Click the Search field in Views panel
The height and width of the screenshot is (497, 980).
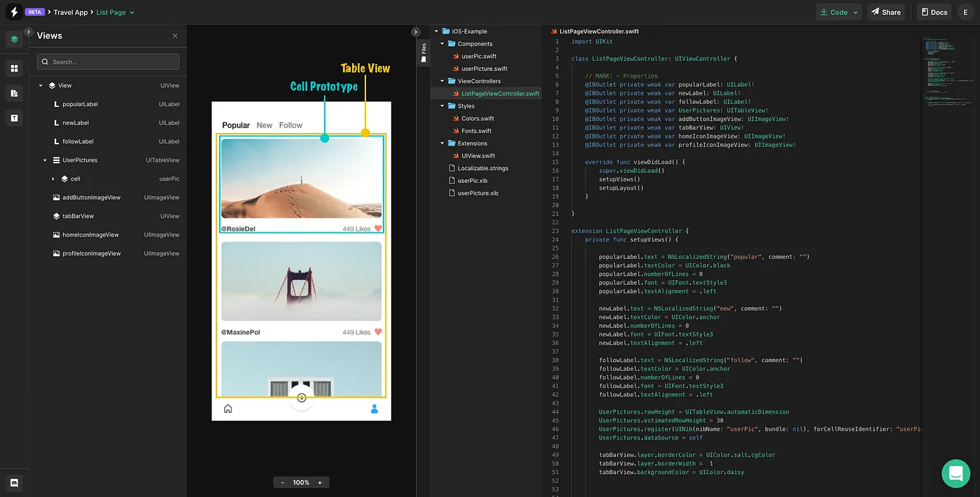(108, 62)
